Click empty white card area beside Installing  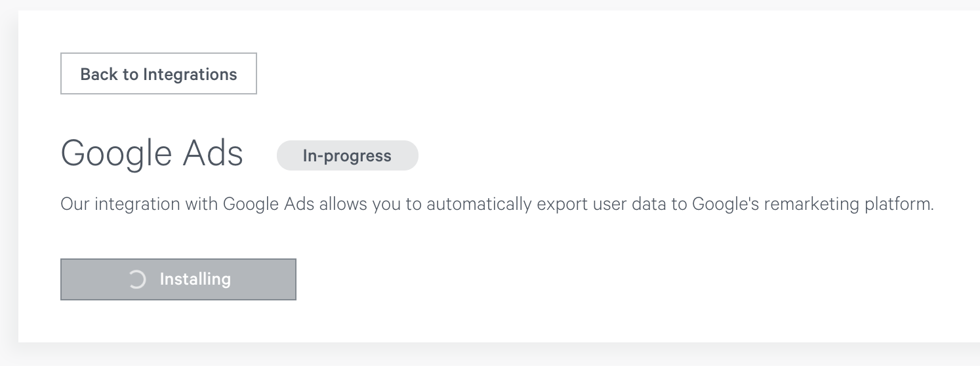click(590, 279)
